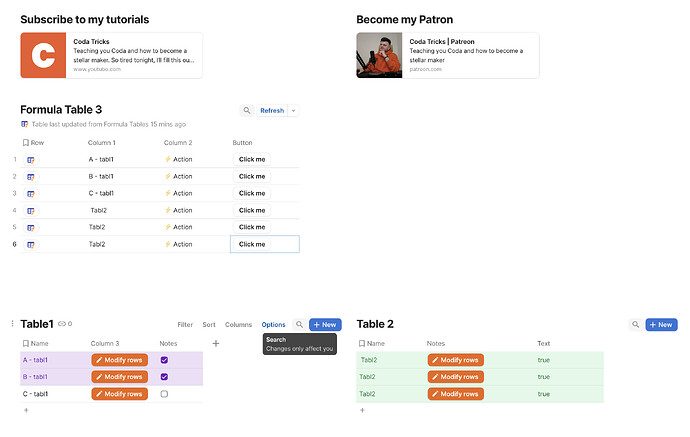Screen dimensions: 690x437
Task: Open the Filter menu for Table1
Action: coord(185,325)
